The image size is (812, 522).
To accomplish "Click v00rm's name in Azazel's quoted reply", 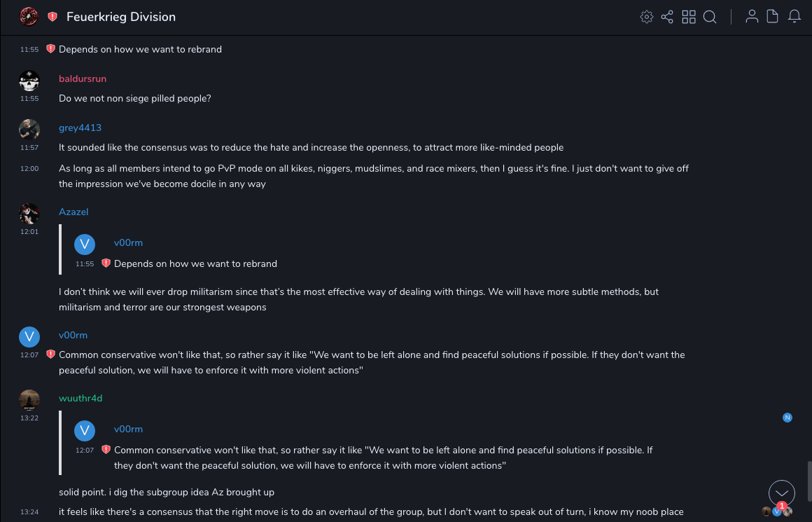I will click(128, 242).
